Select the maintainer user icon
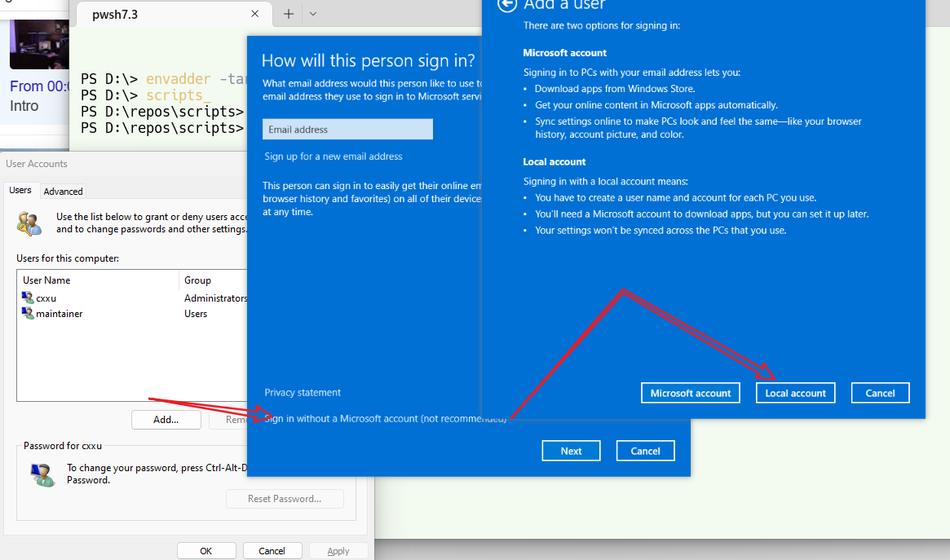This screenshot has height=560, width=950. (27, 313)
